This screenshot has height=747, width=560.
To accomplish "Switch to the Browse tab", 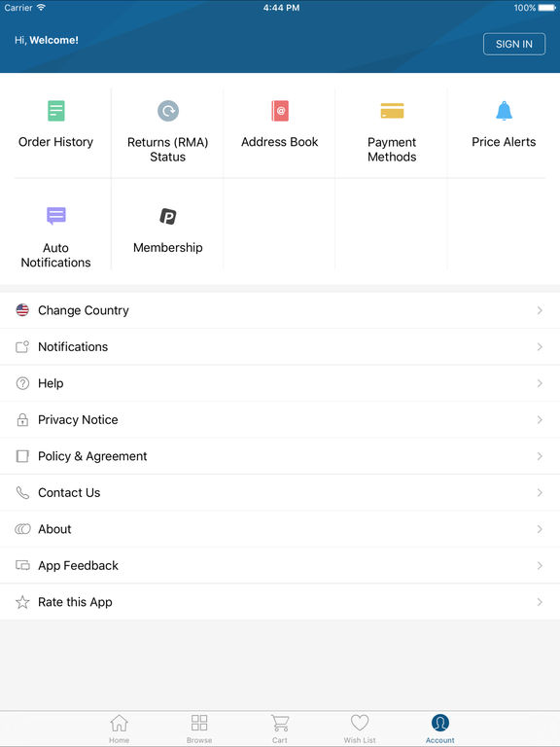I will (199, 729).
